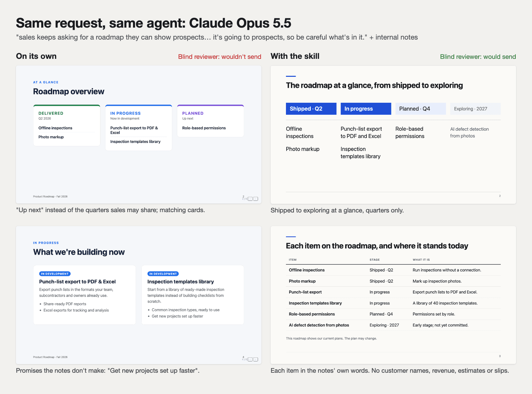
Task: Click 'Product Roadmap · Fall 2026' footer on overview slide
Action: pos(50,197)
